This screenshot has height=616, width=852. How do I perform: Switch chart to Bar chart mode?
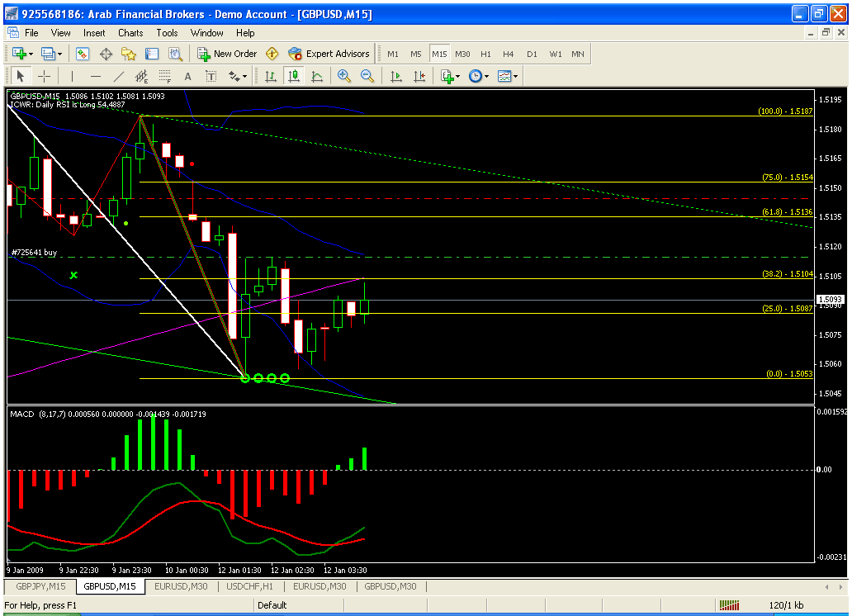click(x=270, y=76)
